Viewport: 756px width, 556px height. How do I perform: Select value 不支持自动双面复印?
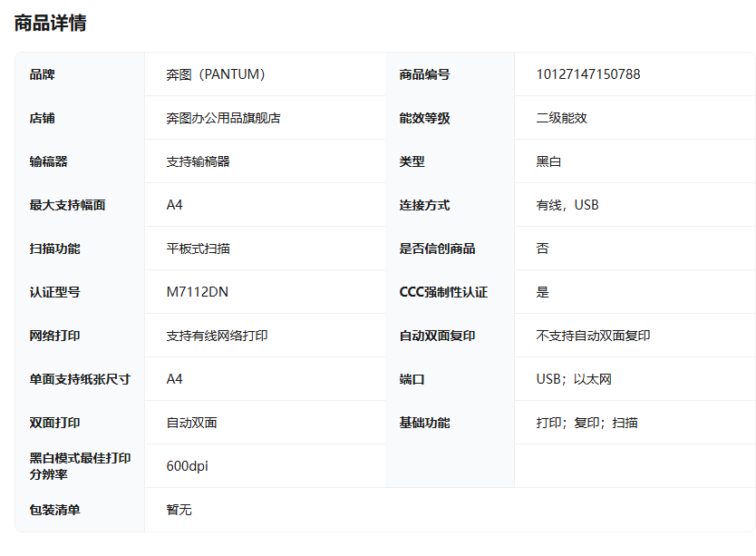click(x=593, y=336)
